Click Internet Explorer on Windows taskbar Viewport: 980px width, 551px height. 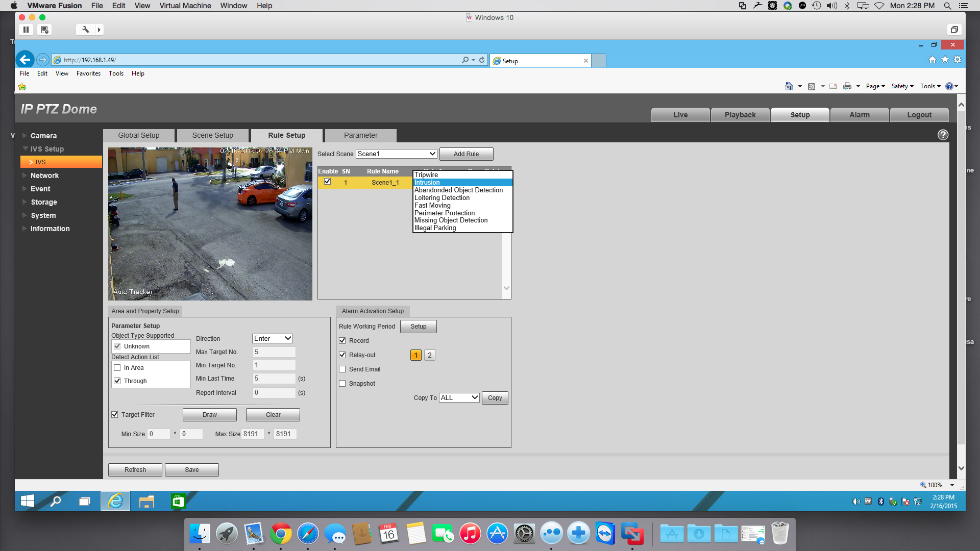point(116,501)
